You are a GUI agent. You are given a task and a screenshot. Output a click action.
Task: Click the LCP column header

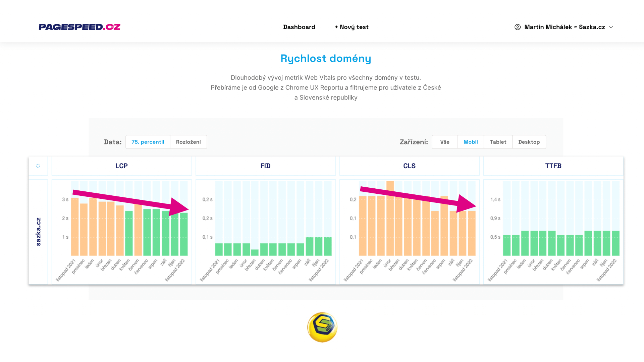121,166
